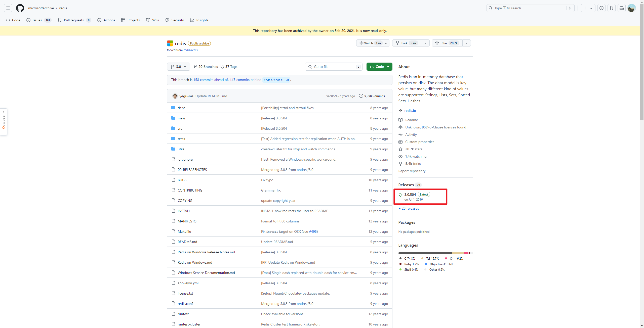Open the redis.io website link
Viewport: 644px width, 328px height.
coord(410,111)
